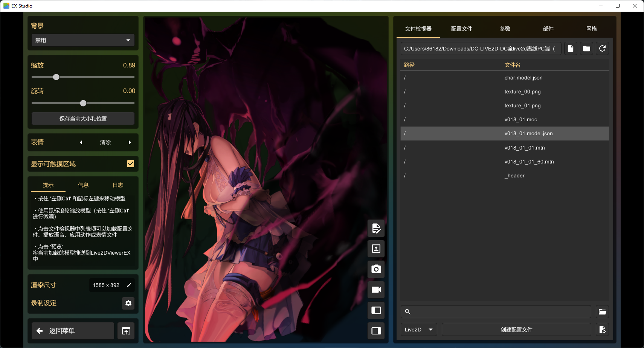Open the 背景 dropdown set to 禁用

(83, 40)
